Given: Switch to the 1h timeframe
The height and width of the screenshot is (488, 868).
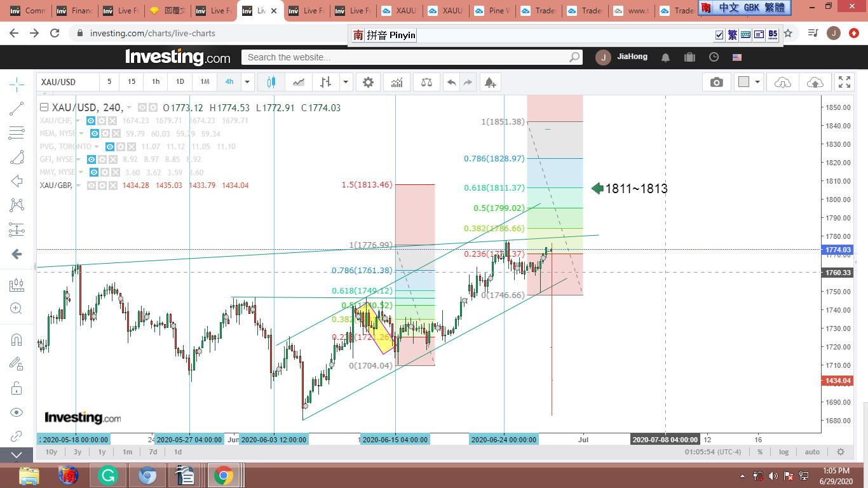Looking at the screenshot, I should [x=156, y=82].
